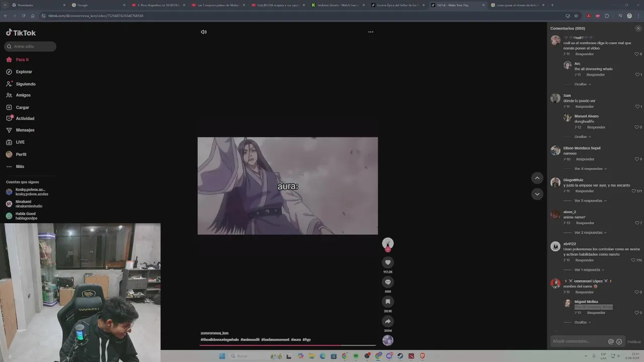
Task: Click the 'Anime edits' search field
Action: pyautogui.click(x=30, y=46)
